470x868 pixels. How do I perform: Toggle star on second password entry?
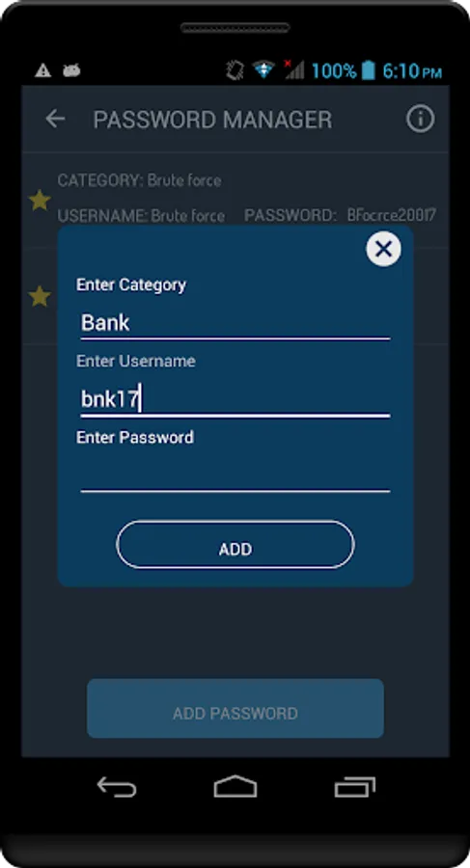click(x=40, y=296)
